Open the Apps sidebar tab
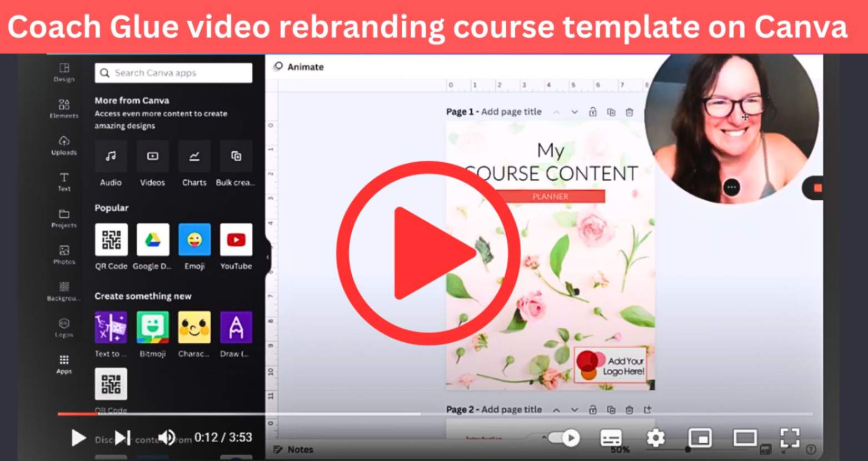The image size is (868, 461). pos(64,364)
